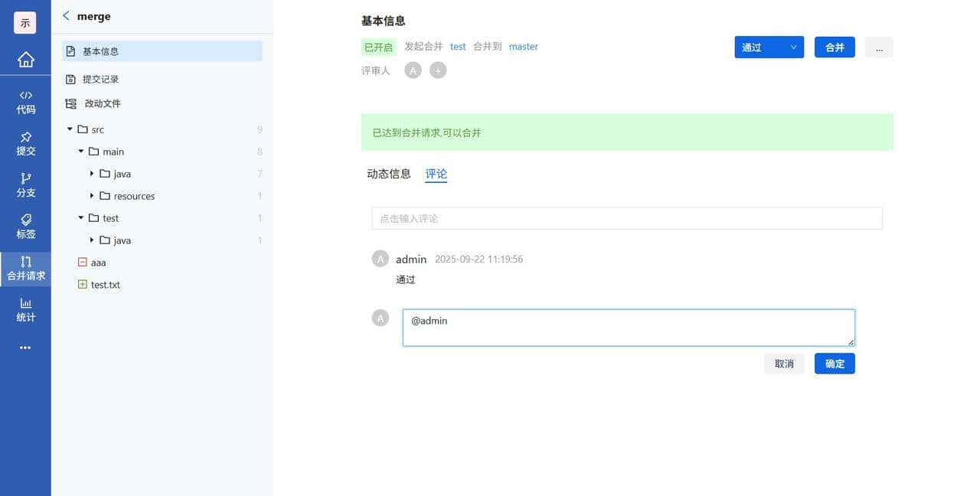Click the 示 logo icon
This screenshot has height=496, width=980.
pos(25,22)
